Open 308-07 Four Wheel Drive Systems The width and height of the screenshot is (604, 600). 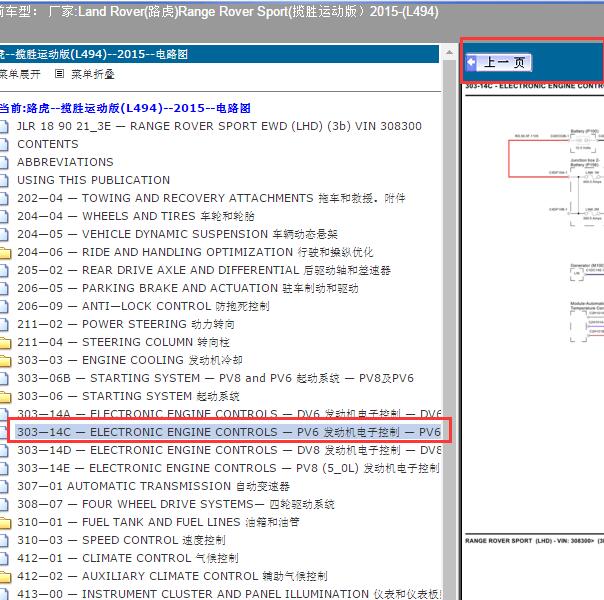point(176,504)
